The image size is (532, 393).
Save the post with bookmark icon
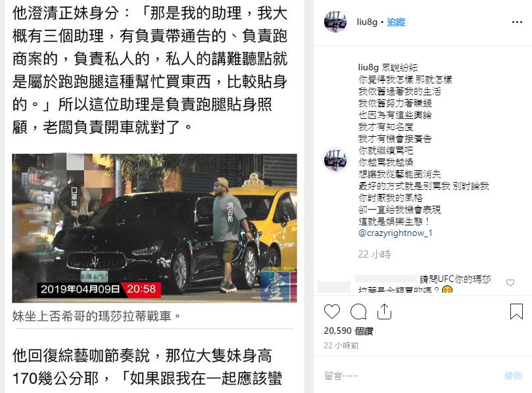point(516,312)
